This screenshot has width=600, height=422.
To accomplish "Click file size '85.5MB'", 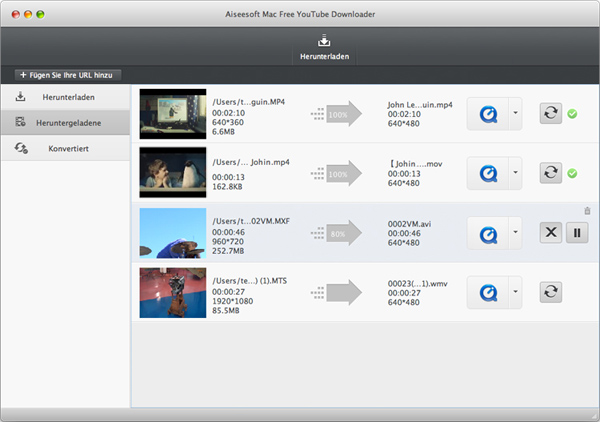I will 226,311.
